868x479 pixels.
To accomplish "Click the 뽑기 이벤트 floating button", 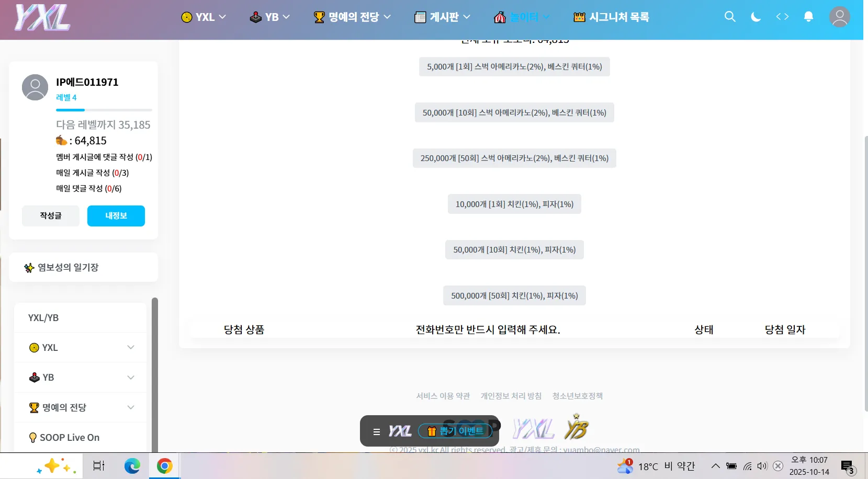I will [455, 431].
